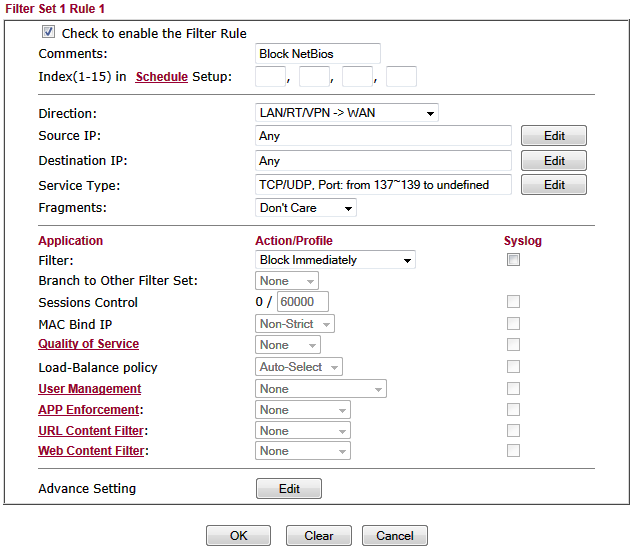The width and height of the screenshot is (633, 548).
Task: Tick the Sessions Control syslog checkbox
Action: (x=513, y=302)
